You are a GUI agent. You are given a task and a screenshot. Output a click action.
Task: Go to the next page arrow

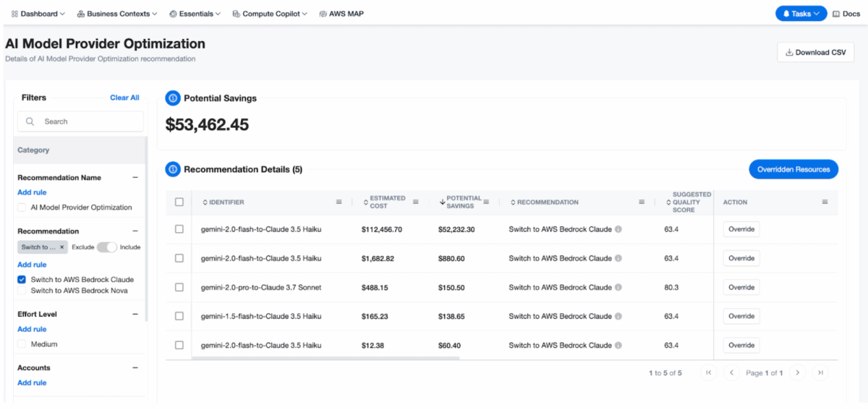(797, 372)
